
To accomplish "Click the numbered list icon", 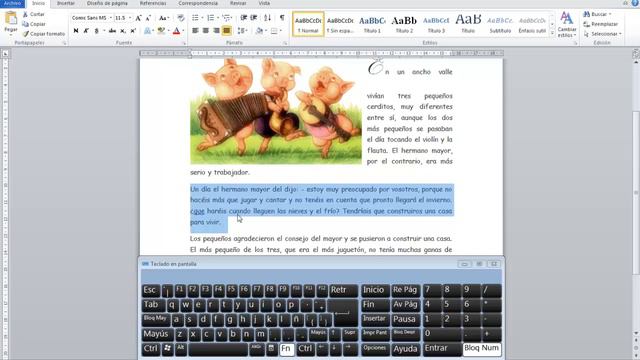I will [211, 18].
